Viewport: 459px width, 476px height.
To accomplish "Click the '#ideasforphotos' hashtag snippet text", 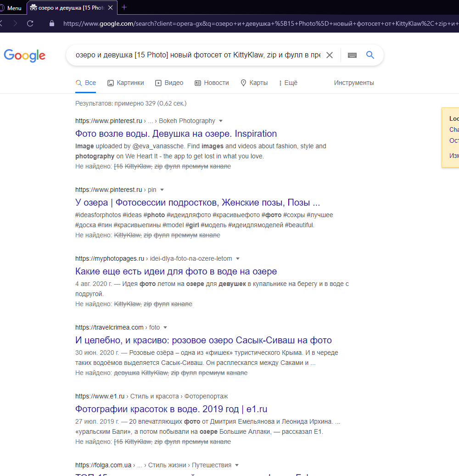I will (98, 215).
